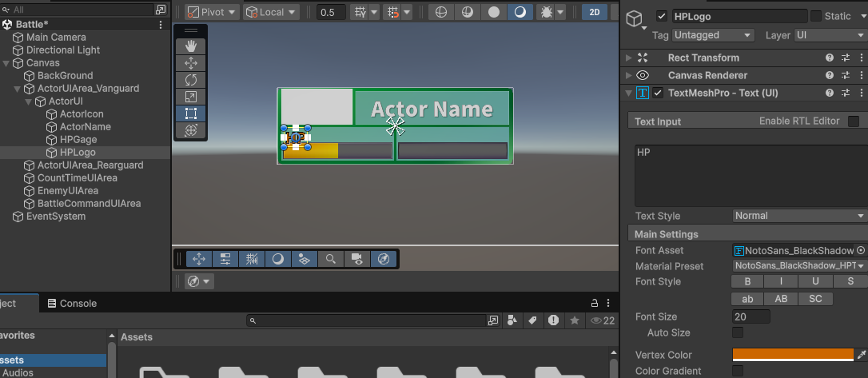The width and height of the screenshot is (868, 378).
Task: Click the Bold font style button
Action: pos(747,281)
